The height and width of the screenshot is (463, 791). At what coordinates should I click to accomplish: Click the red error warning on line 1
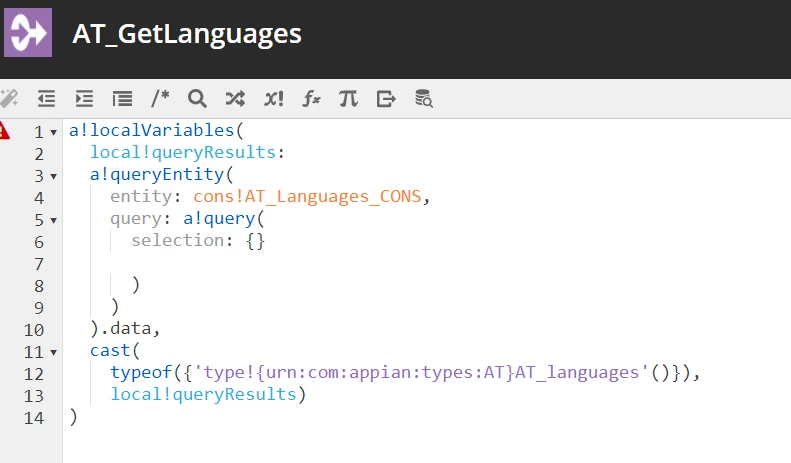click(4, 130)
